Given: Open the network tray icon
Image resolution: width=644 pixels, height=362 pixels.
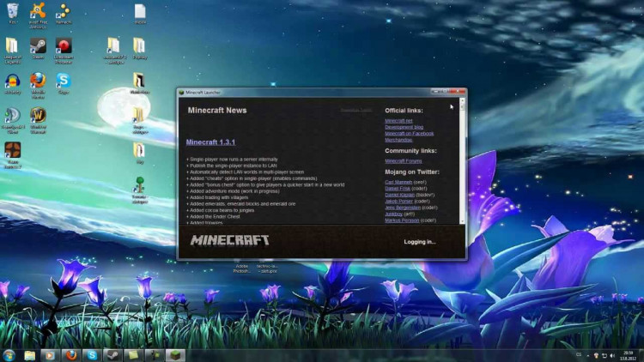Looking at the screenshot, I should 605,355.
